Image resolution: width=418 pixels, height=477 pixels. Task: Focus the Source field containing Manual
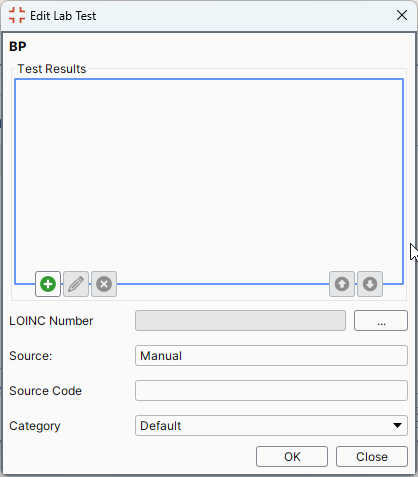pyautogui.click(x=271, y=356)
